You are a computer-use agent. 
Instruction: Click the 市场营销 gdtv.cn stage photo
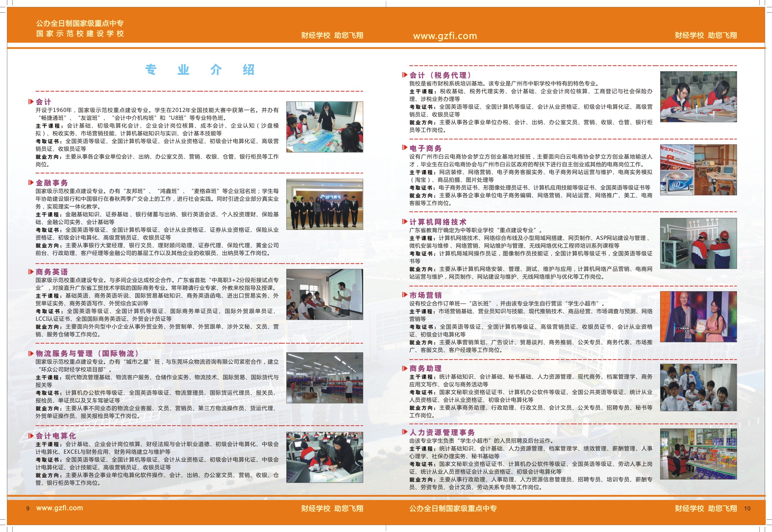click(698, 317)
